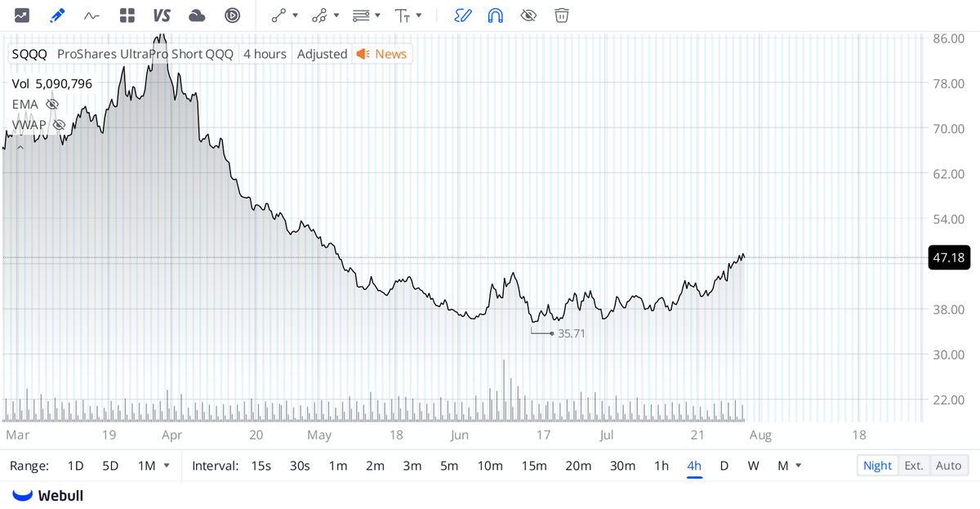The height and width of the screenshot is (509, 980).
Task: Toggle EMA indicator visibility eye
Action: 52,105
